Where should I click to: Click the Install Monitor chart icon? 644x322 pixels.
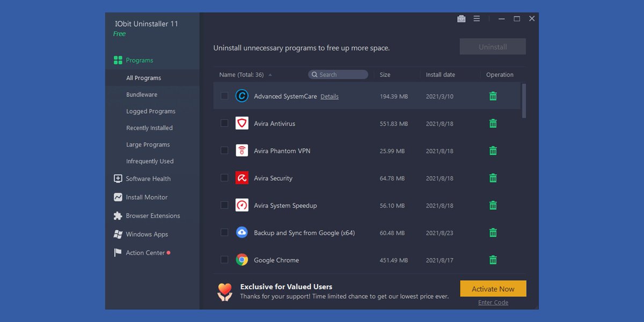[x=118, y=197]
